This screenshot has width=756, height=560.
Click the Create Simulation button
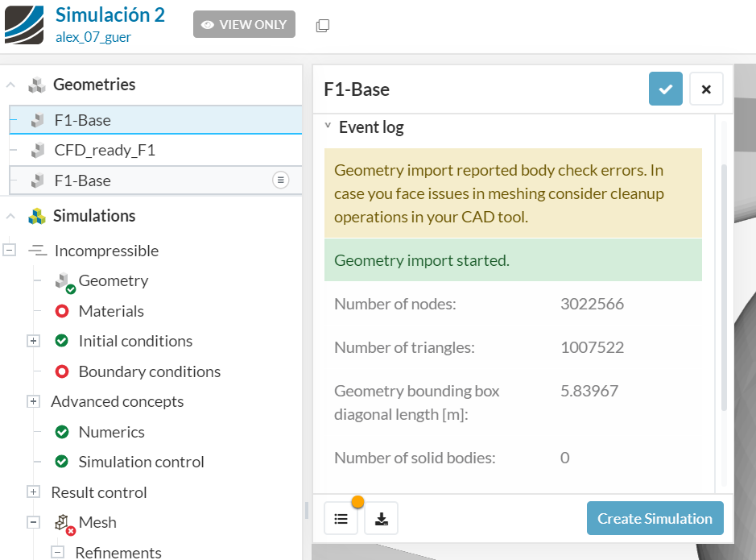655,519
